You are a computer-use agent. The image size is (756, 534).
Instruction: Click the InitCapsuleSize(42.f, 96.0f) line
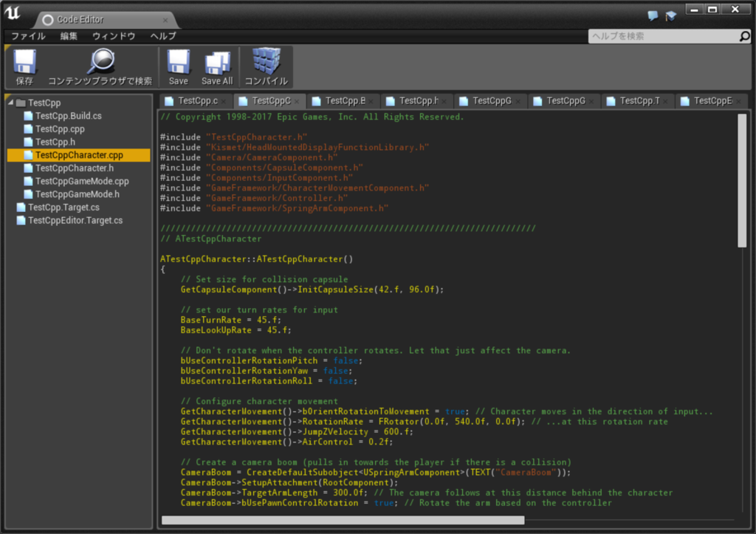pyautogui.click(x=312, y=290)
